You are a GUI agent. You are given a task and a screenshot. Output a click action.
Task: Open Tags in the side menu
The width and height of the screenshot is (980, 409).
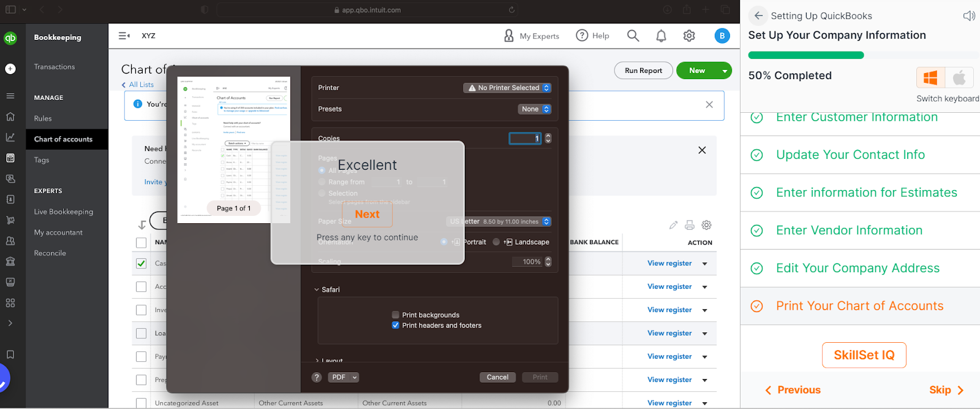(42, 160)
